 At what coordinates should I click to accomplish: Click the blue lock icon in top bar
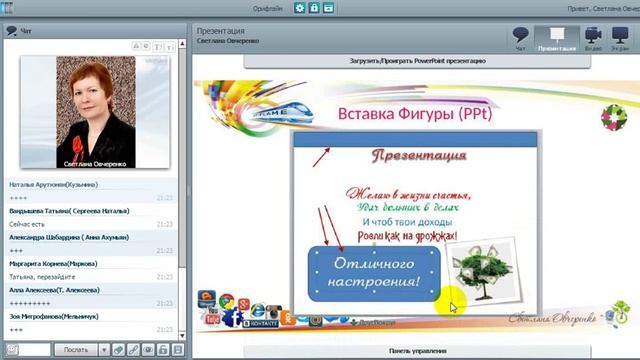point(314,8)
